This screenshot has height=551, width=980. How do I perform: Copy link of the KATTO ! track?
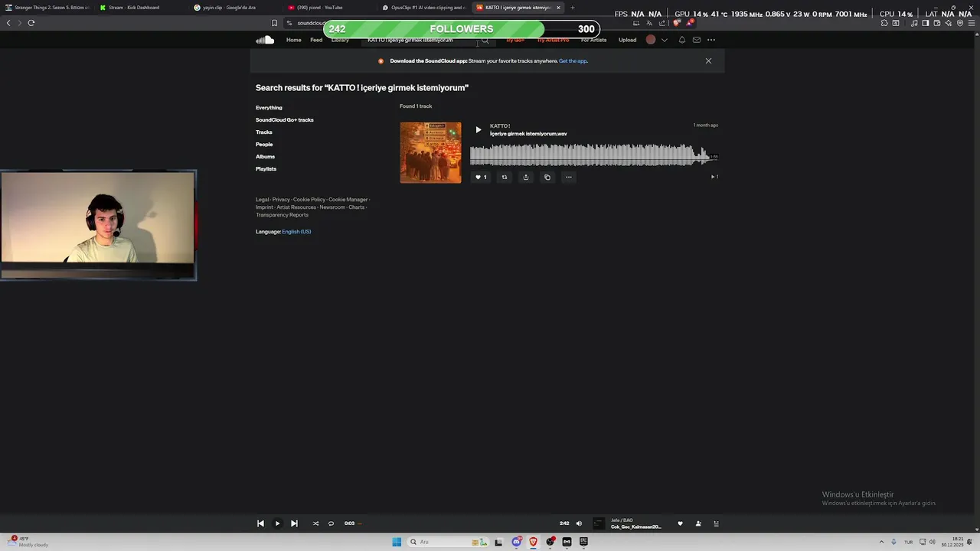547,177
